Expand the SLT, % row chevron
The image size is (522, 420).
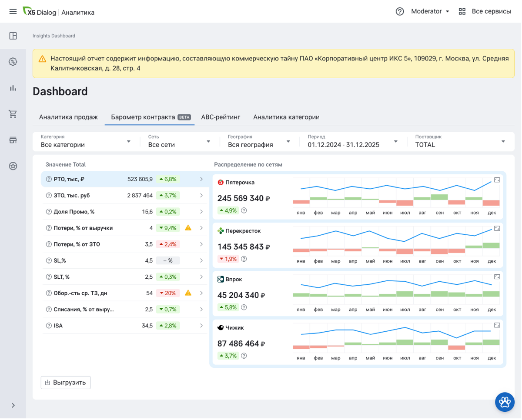201,277
